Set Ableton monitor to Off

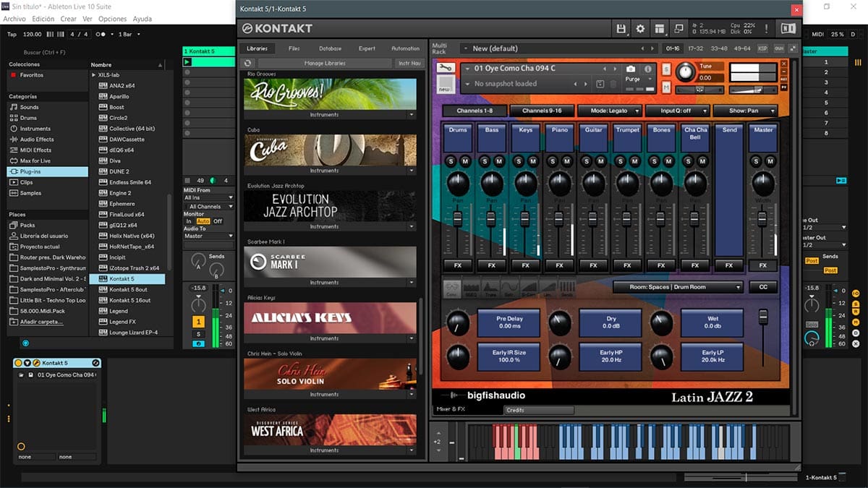click(218, 221)
